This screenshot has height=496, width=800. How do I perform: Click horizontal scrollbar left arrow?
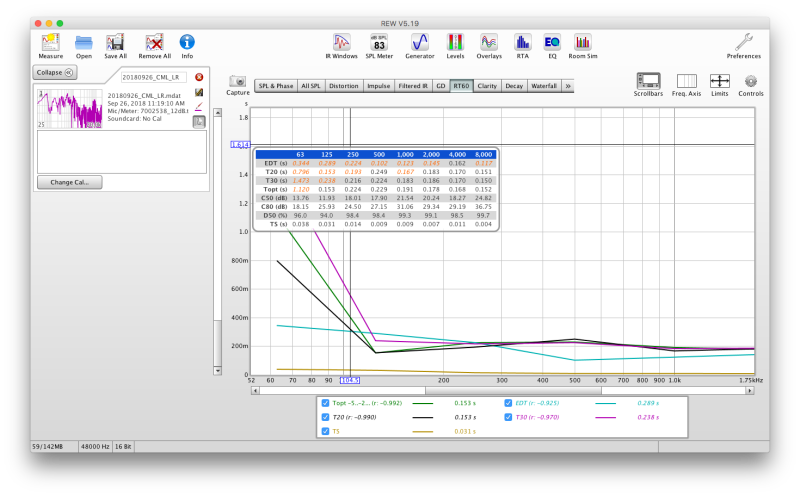pyautogui.click(x=256, y=390)
